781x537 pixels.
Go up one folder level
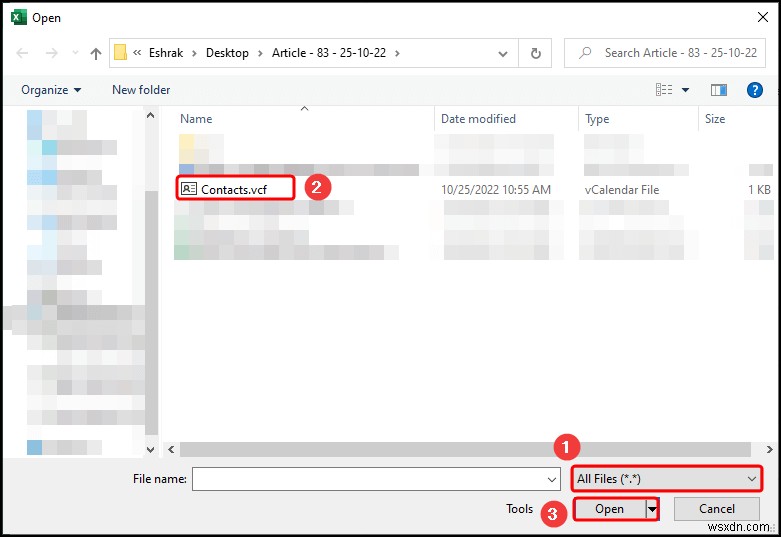(96, 53)
